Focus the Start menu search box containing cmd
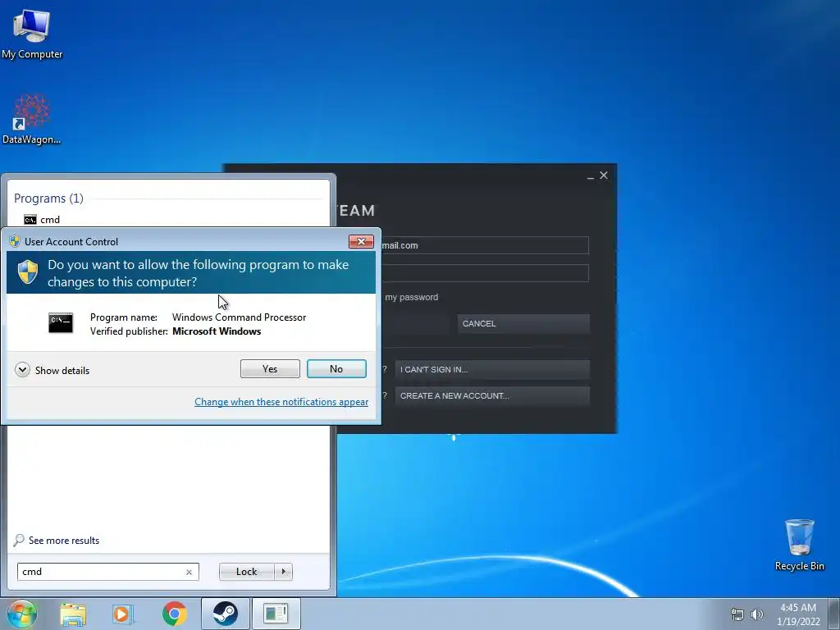Image resolution: width=840 pixels, height=630 pixels. (x=107, y=572)
